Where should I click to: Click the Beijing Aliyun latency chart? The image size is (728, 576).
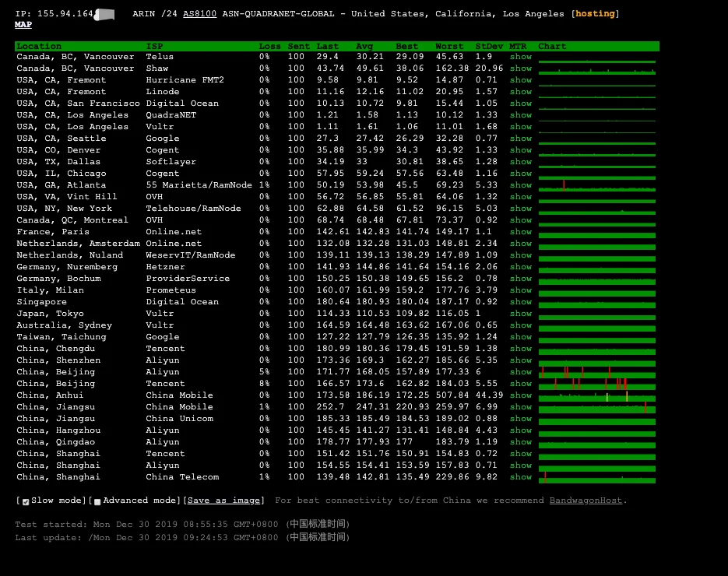click(x=597, y=372)
